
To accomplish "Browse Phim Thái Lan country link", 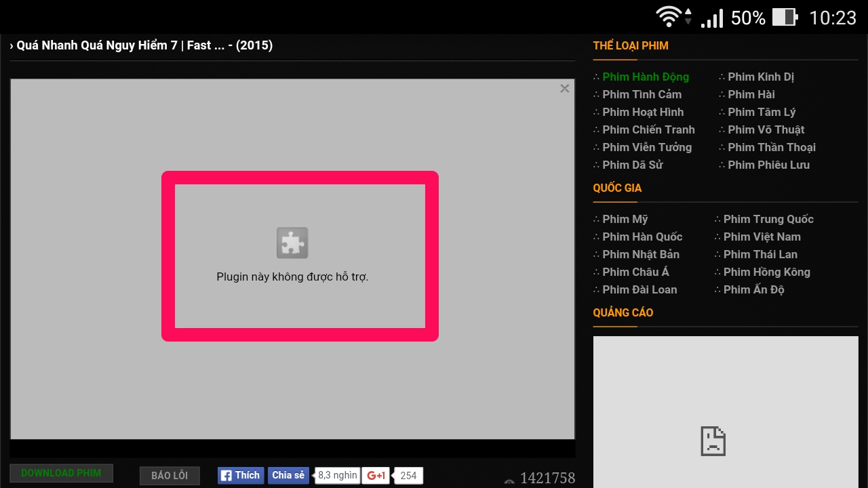I will 760,254.
